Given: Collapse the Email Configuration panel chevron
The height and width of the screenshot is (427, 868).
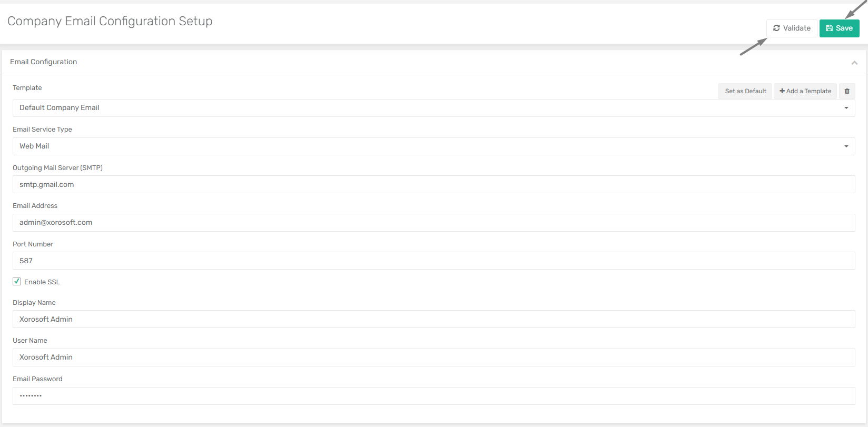Looking at the screenshot, I should pyautogui.click(x=854, y=63).
